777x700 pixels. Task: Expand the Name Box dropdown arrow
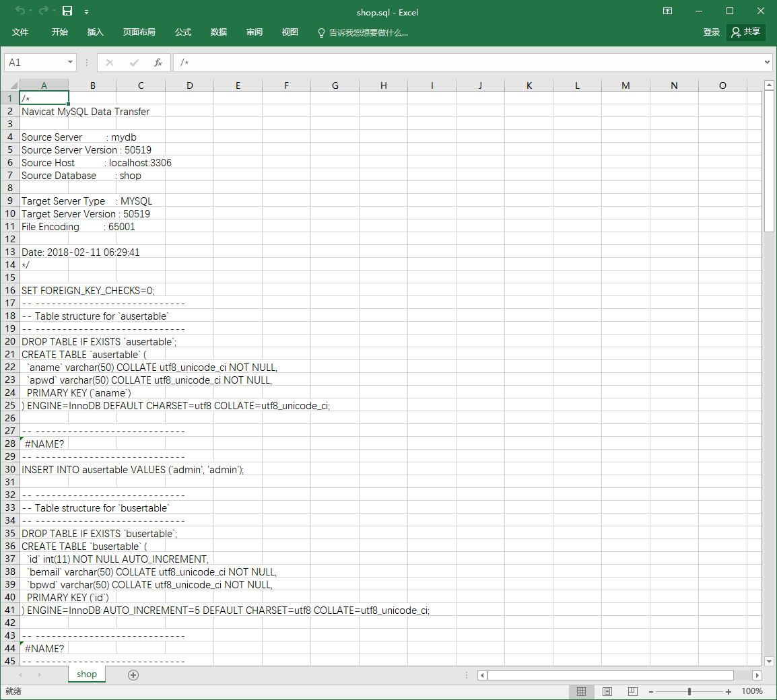click(71, 63)
